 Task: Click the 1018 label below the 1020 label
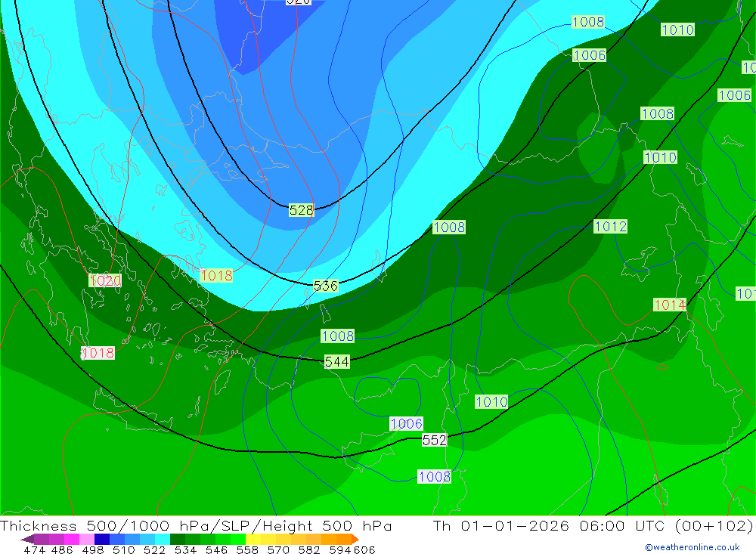tap(98, 353)
